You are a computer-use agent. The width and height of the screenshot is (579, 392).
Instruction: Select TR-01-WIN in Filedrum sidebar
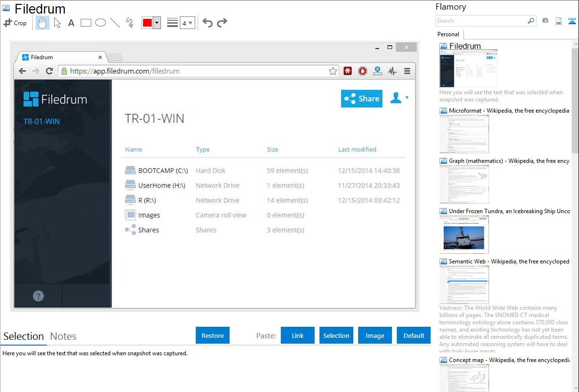point(42,121)
